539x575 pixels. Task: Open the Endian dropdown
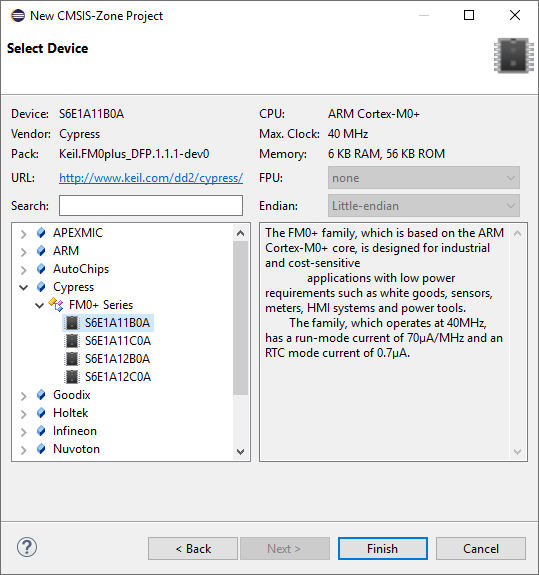tap(424, 206)
